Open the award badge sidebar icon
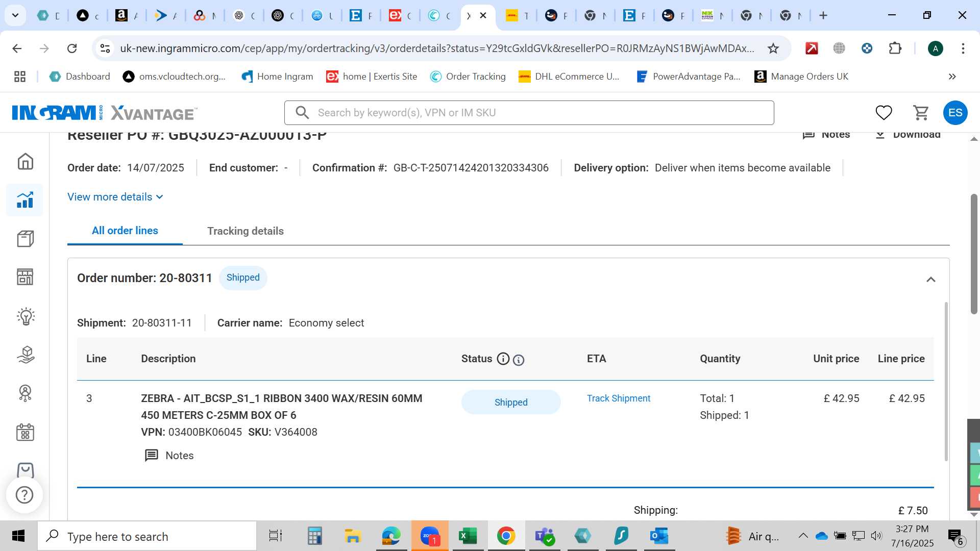The height and width of the screenshot is (551, 980). pyautogui.click(x=25, y=393)
